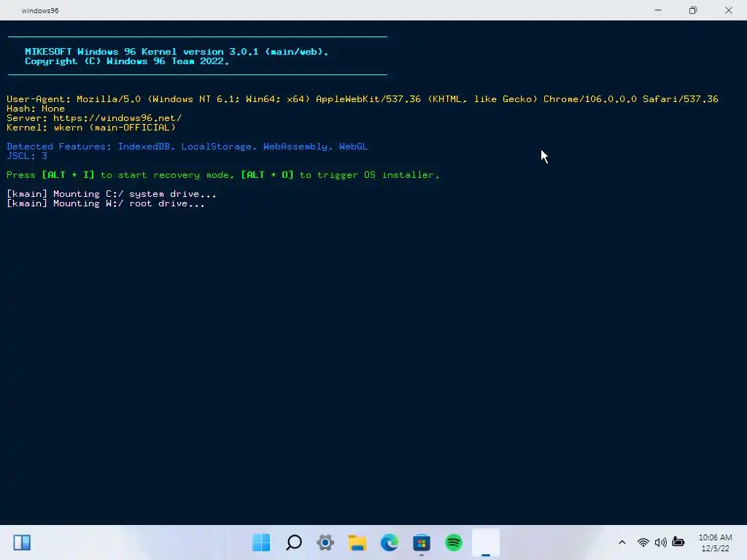This screenshot has width=747, height=560.
Task: Open File Explorer from taskbar
Action: [x=357, y=542]
